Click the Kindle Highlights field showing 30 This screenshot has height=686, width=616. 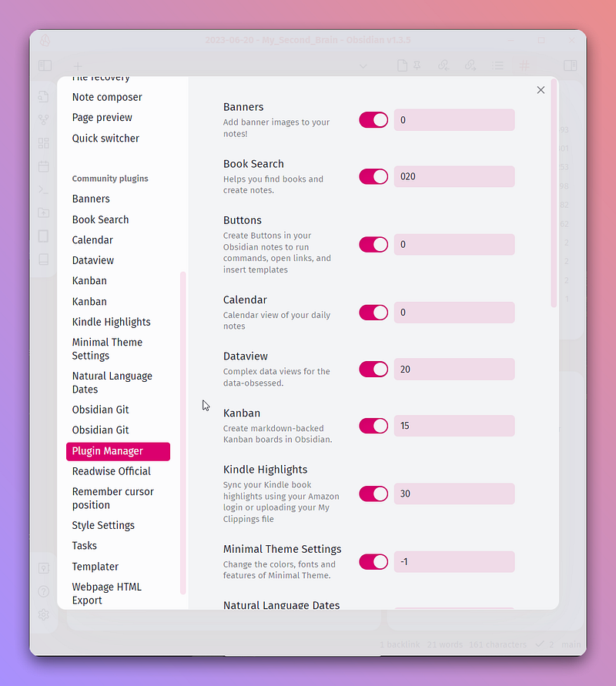(454, 494)
